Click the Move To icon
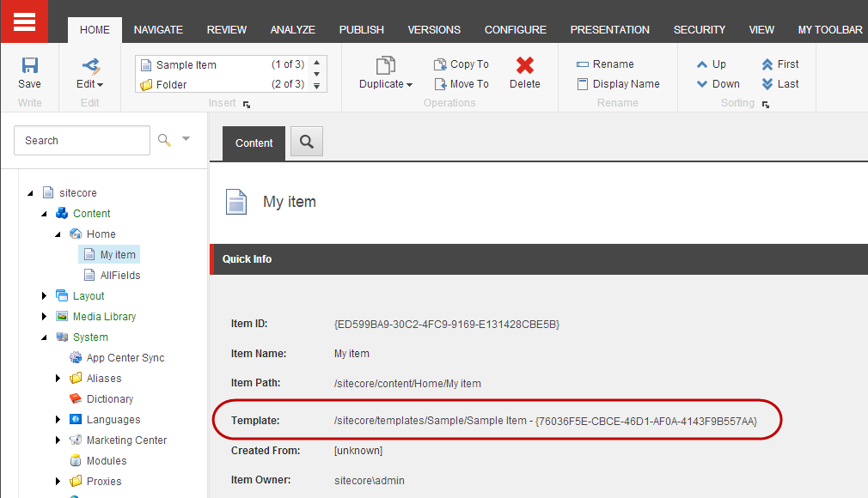This screenshot has width=868, height=498. 440,84
